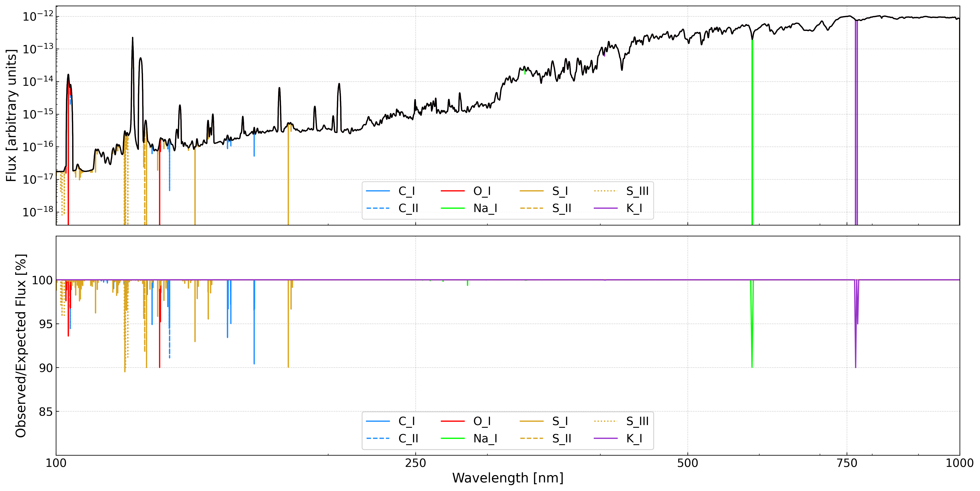Click the S_III dotted line in top legend

[x=605, y=191]
